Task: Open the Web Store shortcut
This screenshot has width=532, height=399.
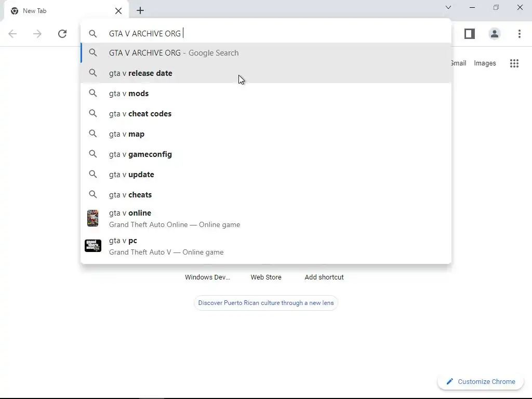Action: pos(266,277)
